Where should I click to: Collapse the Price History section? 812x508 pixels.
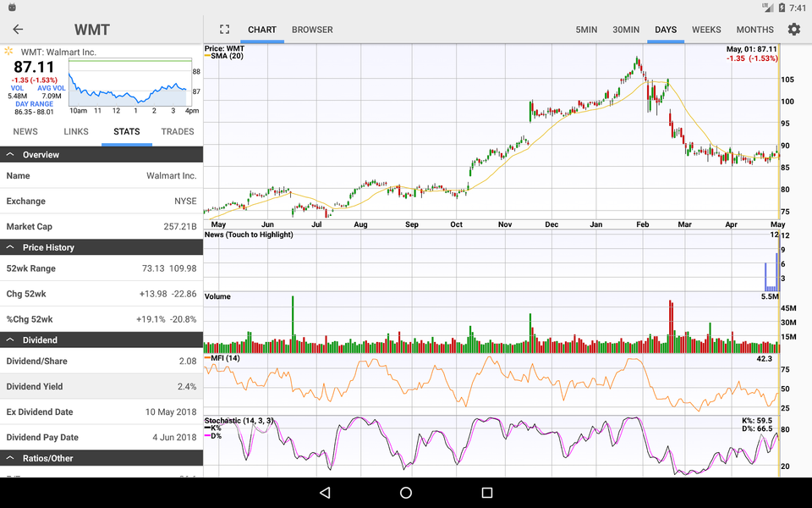click(101, 246)
